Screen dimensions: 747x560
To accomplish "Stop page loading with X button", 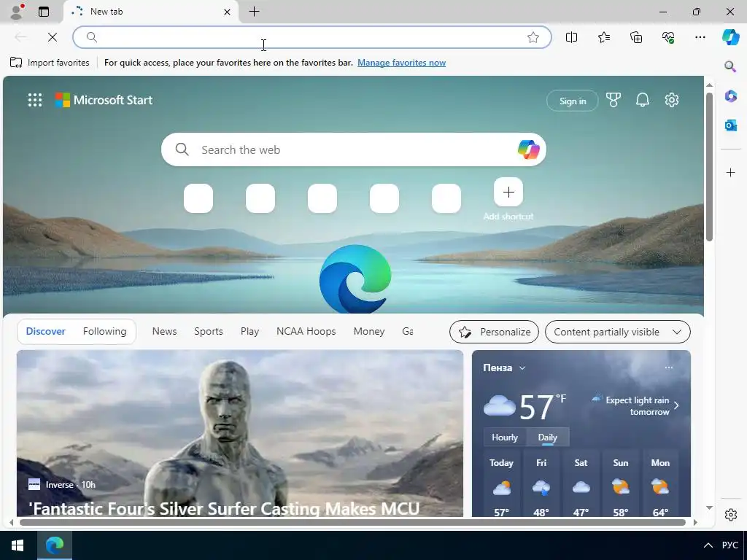I will tap(53, 37).
